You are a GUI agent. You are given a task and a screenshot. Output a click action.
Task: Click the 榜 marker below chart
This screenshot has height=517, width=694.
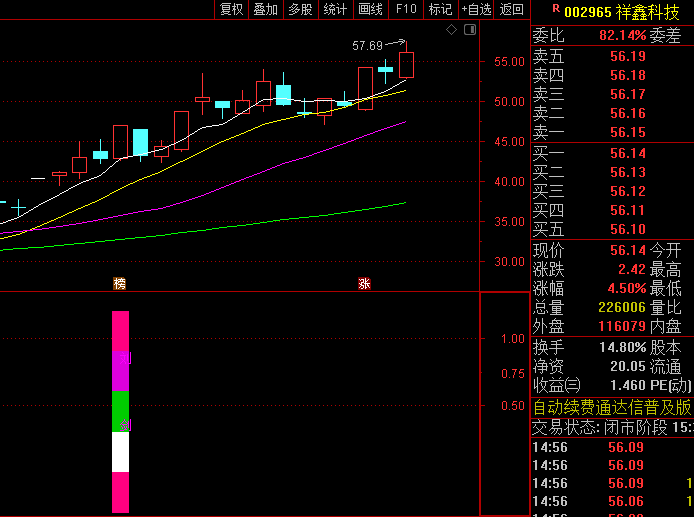120,283
